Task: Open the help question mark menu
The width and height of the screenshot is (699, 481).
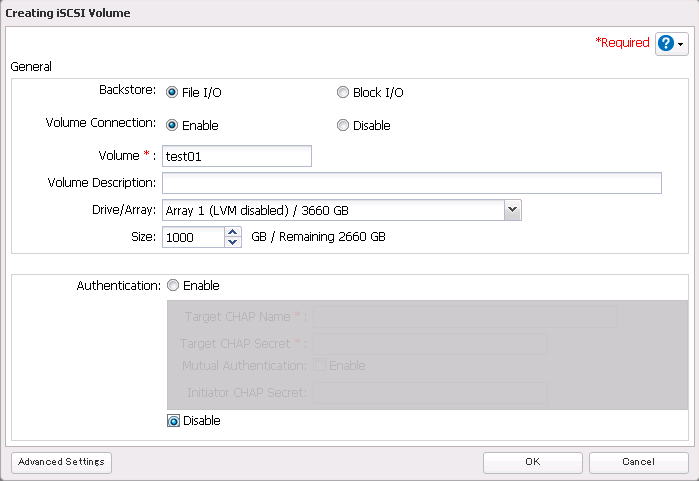Action: [x=671, y=44]
